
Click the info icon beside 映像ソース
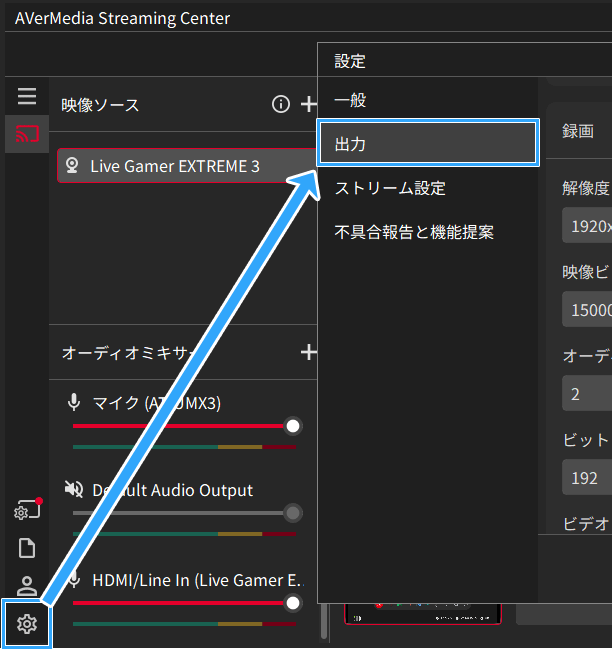click(281, 104)
